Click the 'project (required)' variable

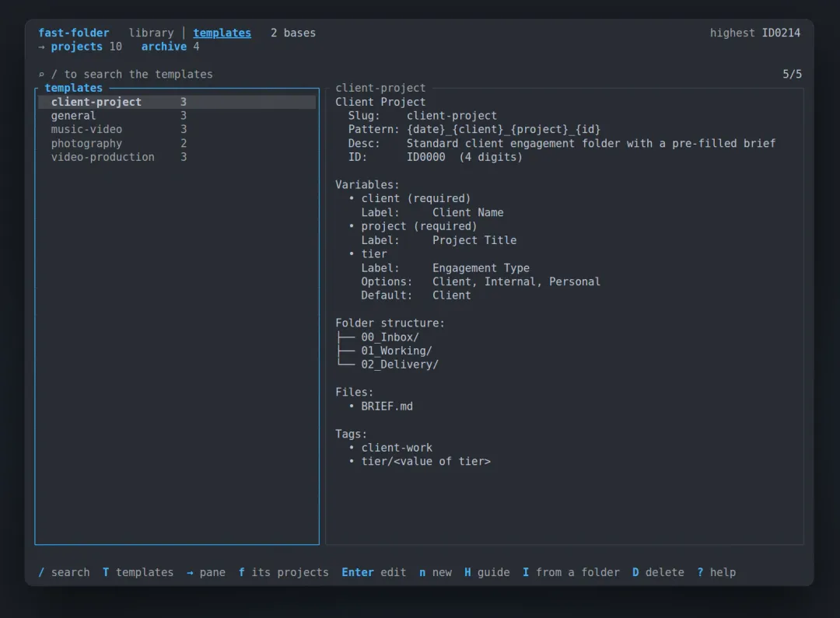click(419, 226)
